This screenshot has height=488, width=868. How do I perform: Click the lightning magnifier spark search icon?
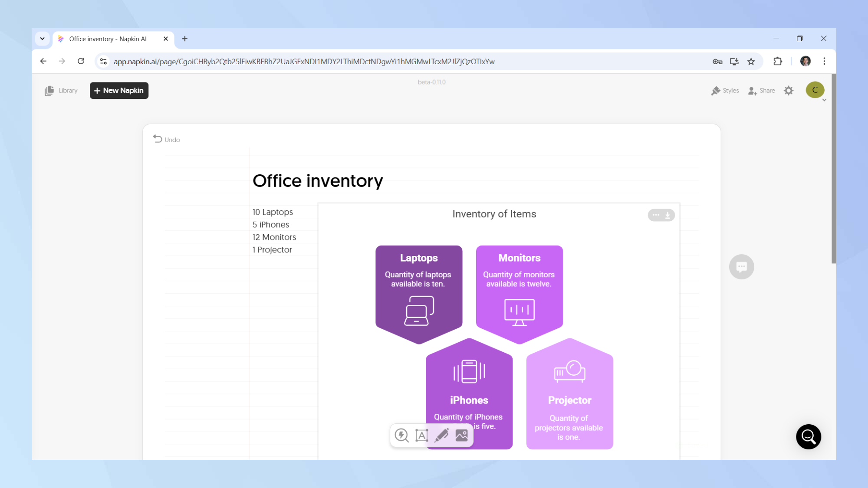click(x=401, y=435)
